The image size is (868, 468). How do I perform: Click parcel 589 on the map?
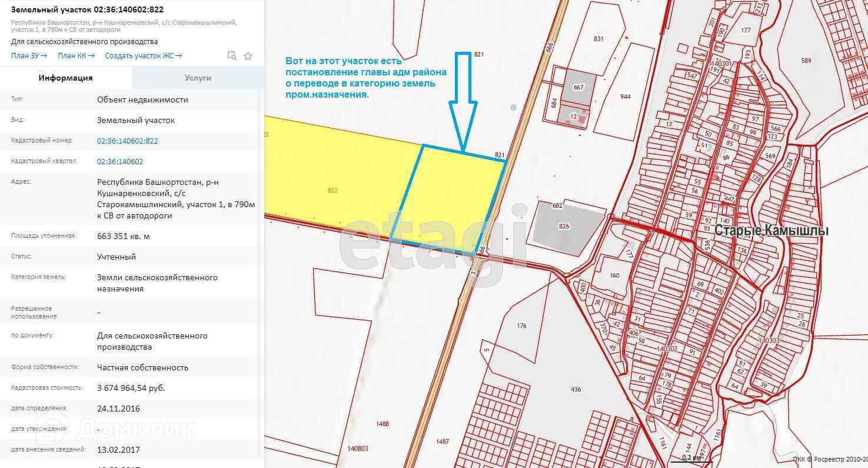[806, 61]
